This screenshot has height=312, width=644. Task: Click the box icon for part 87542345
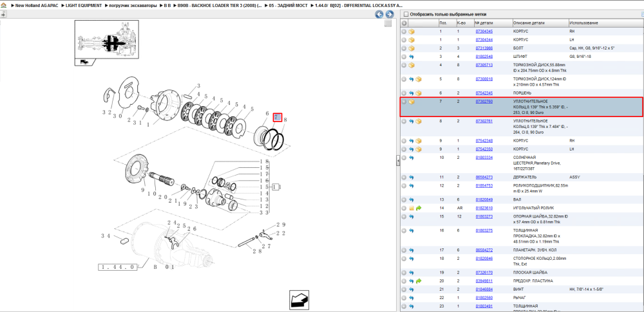[x=419, y=93]
